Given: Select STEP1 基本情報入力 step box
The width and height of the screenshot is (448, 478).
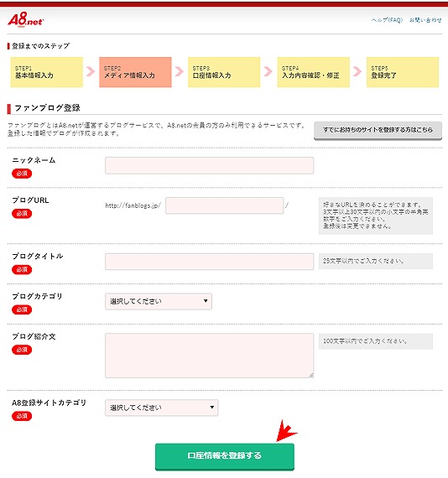Looking at the screenshot, I should (47, 72).
